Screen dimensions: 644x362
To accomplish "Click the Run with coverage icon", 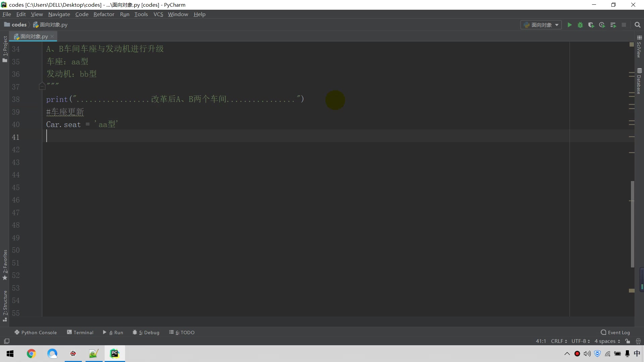I will (x=591, y=25).
